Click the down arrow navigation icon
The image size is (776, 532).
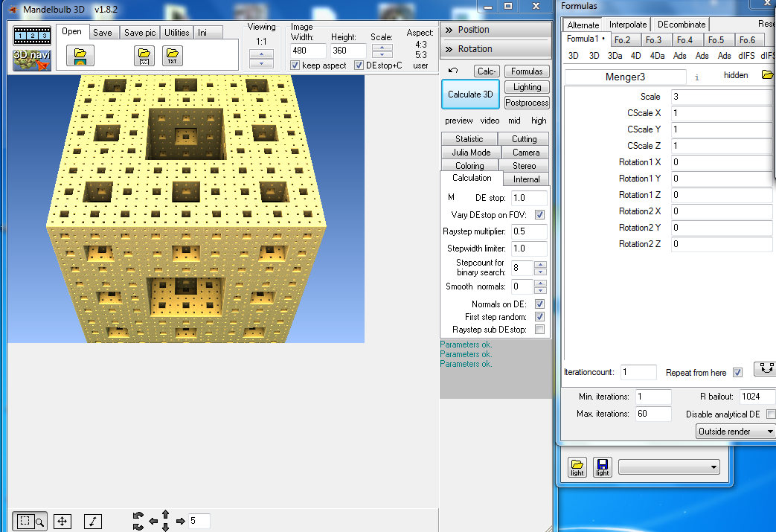(x=166, y=527)
